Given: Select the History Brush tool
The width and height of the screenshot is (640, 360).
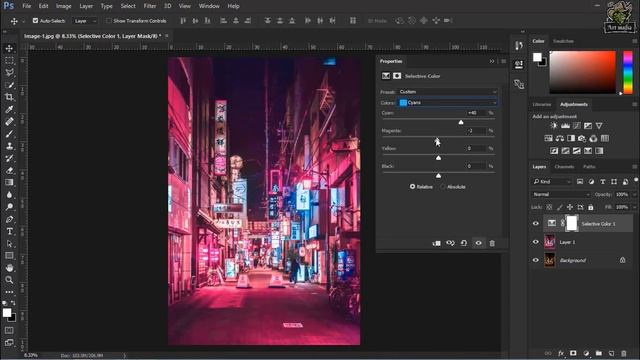Looking at the screenshot, I should [9, 158].
